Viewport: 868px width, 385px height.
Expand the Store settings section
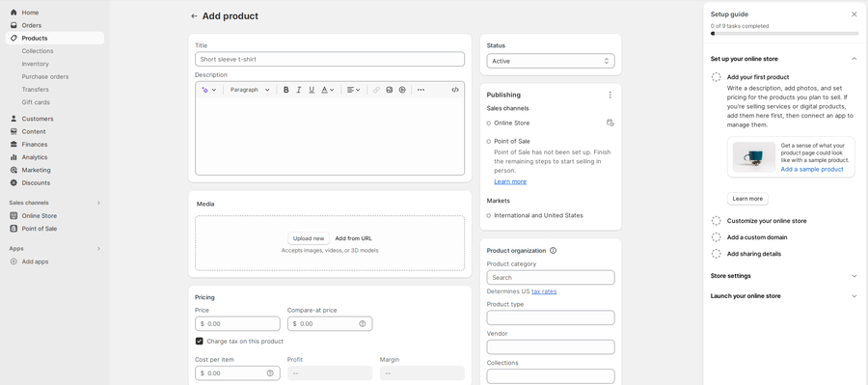854,275
